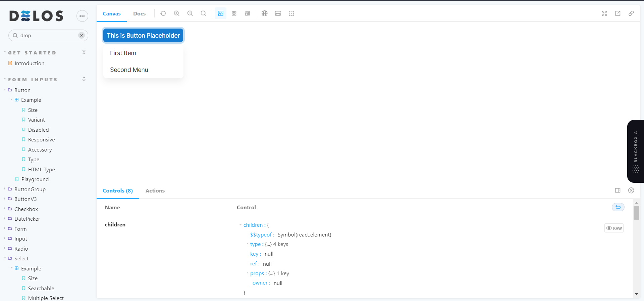The height and width of the screenshot is (301, 644).
Task: Toggle the background preview image icon
Action: tap(220, 13)
